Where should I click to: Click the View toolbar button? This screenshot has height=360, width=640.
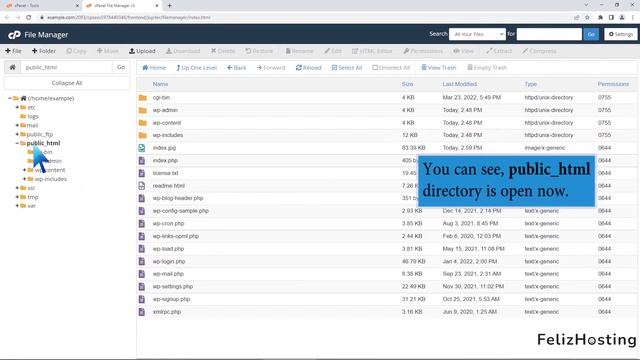tap(464, 51)
